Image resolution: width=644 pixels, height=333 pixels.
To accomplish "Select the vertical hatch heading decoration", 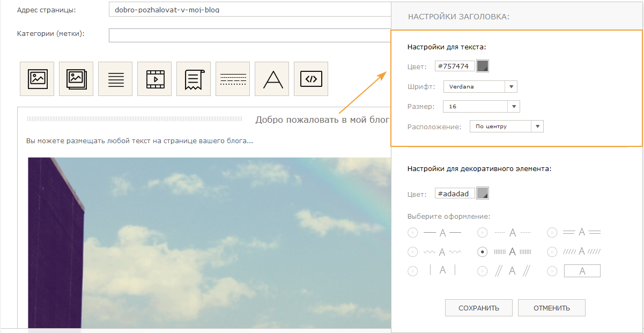I will point(483,252).
